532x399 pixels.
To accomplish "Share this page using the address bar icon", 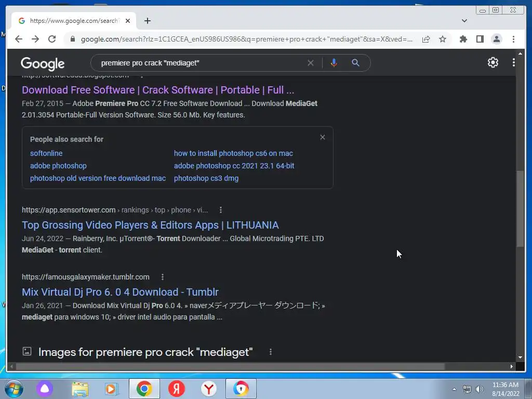I will pyautogui.click(x=426, y=39).
